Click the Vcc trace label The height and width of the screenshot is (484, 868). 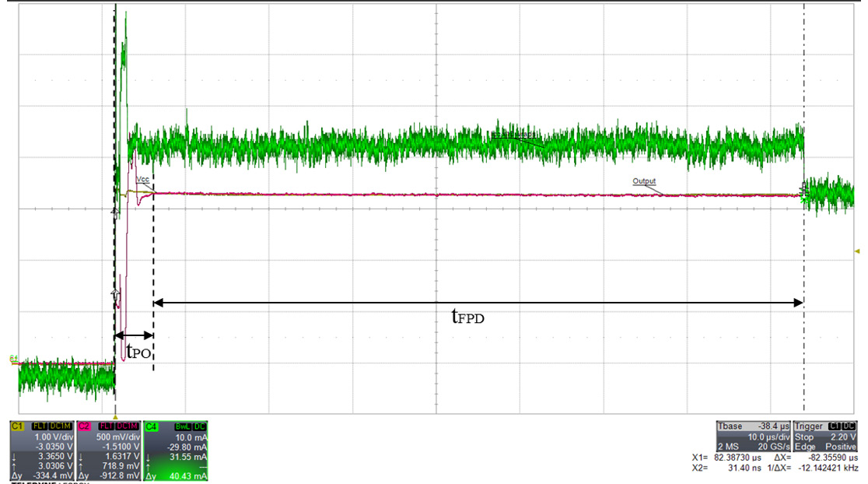coord(143,181)
